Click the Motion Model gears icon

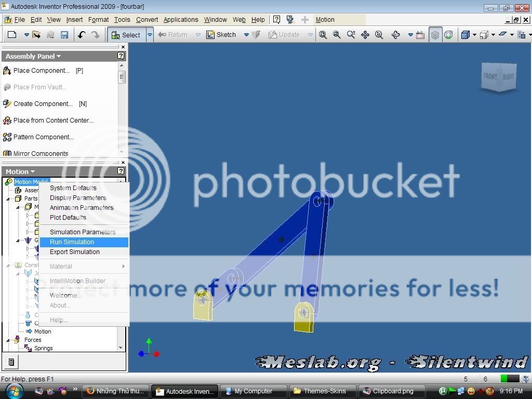pyautogui.click(x=8, y=182)
